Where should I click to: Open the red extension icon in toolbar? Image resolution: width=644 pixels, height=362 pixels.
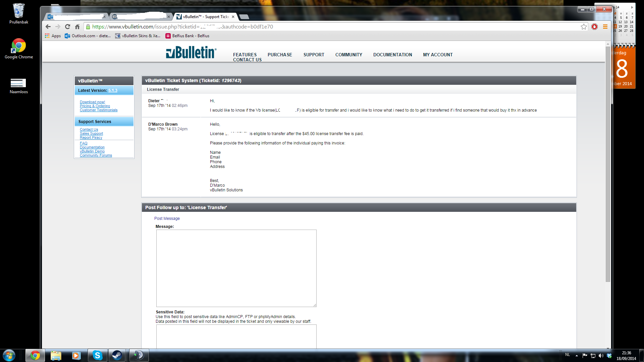point(595,27)
